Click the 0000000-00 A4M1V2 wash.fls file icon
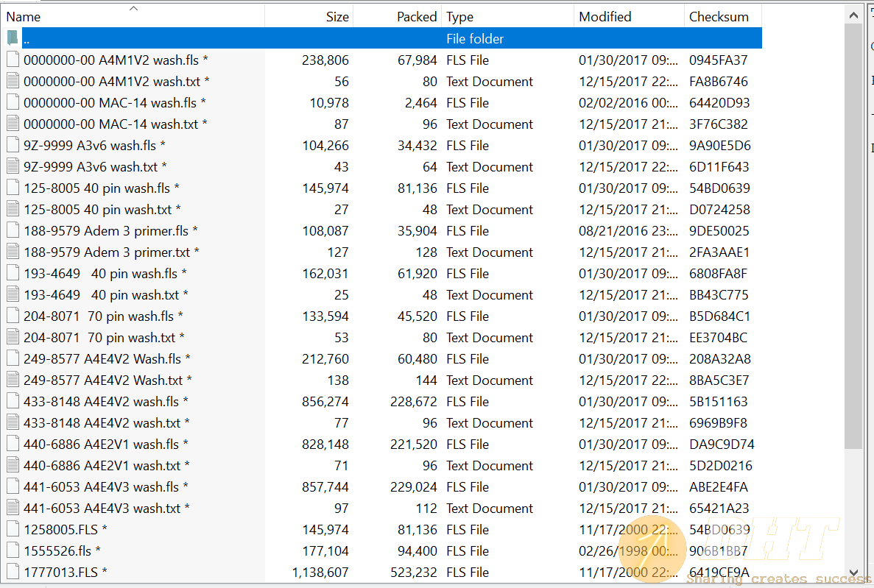The height and width of the screenshot is (588, 874). (x=13, y=60)
